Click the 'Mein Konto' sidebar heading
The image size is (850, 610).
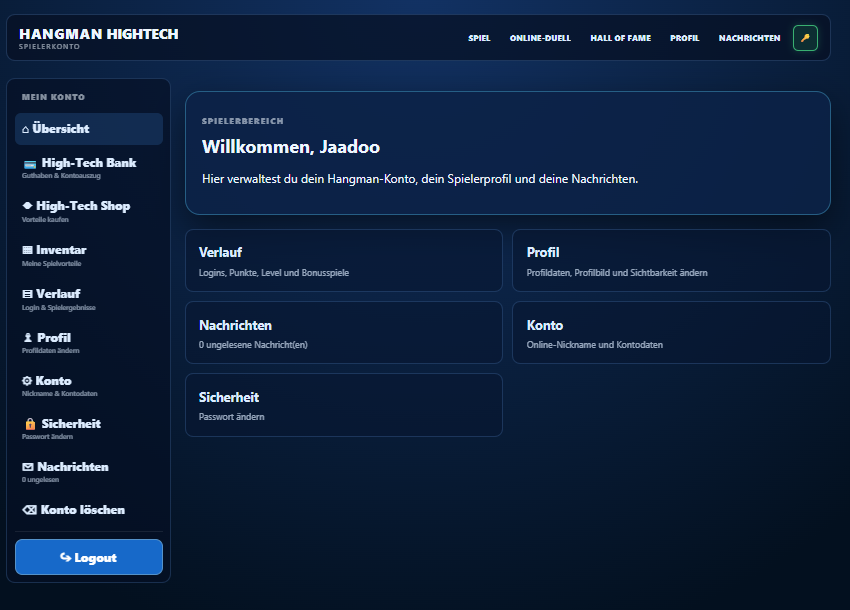point(53,97)
